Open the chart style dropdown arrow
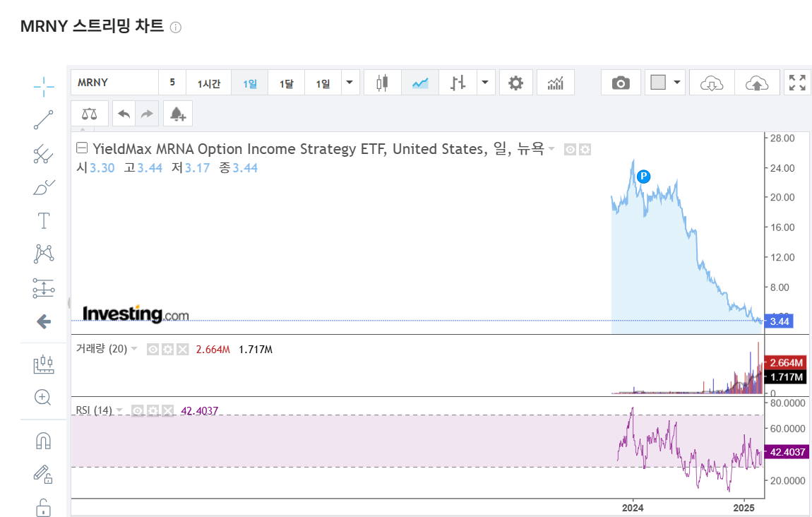Screen dimensions: 812x517 click(x=485, y=83)
